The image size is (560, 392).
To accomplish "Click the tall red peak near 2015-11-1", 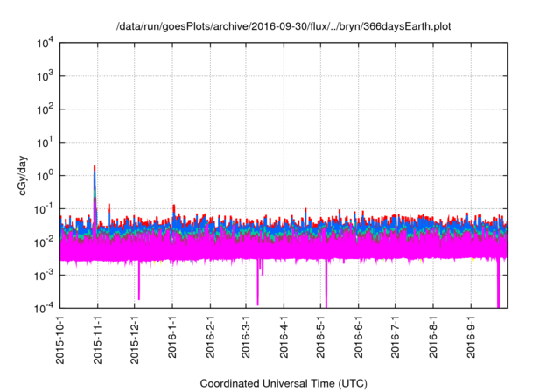I will point(94,168).
